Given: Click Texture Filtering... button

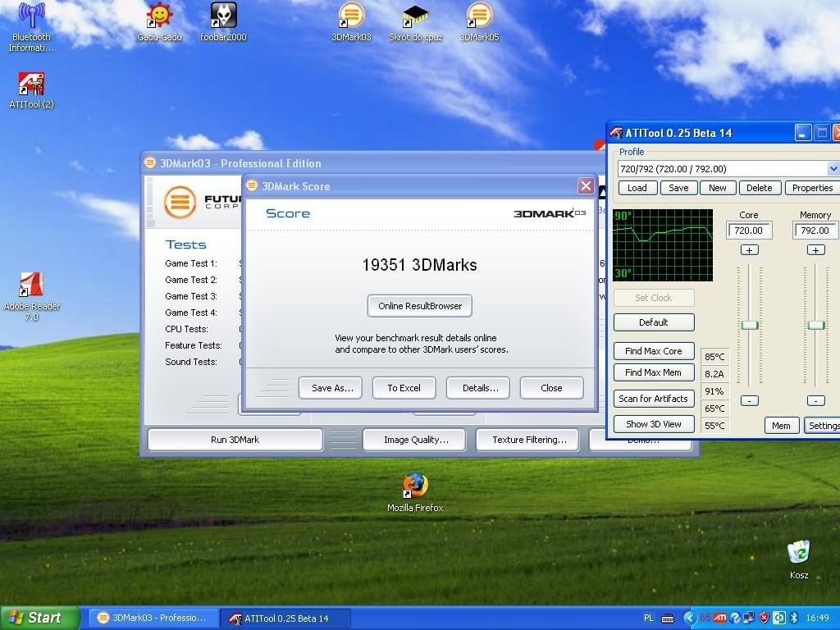Looking at the screenshot, I should [529, 440].
